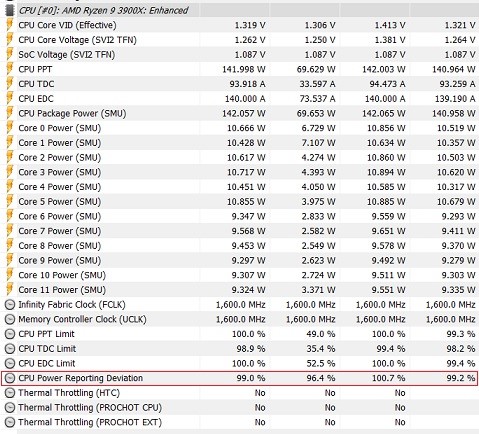
Task: Click the lightning icon beside Core 3 Power (SMU)
Action: [10, 172]
